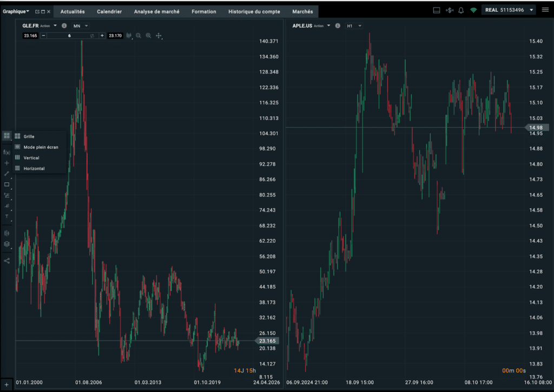Viewport: 554px width, 392px height.
Task: Open GLE.FR instrument info icon
Action: pos(64,26)
